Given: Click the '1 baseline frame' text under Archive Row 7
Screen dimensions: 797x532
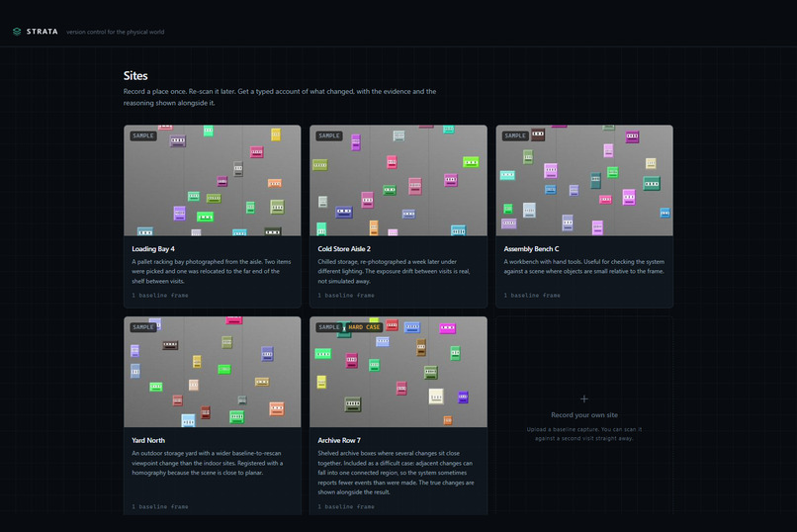Looking at the screenshot, I should click(346, 506).
